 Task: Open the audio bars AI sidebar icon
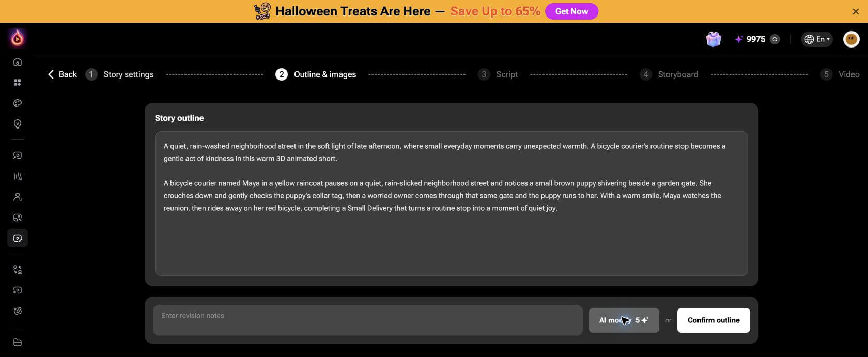(x=18, y=176)
